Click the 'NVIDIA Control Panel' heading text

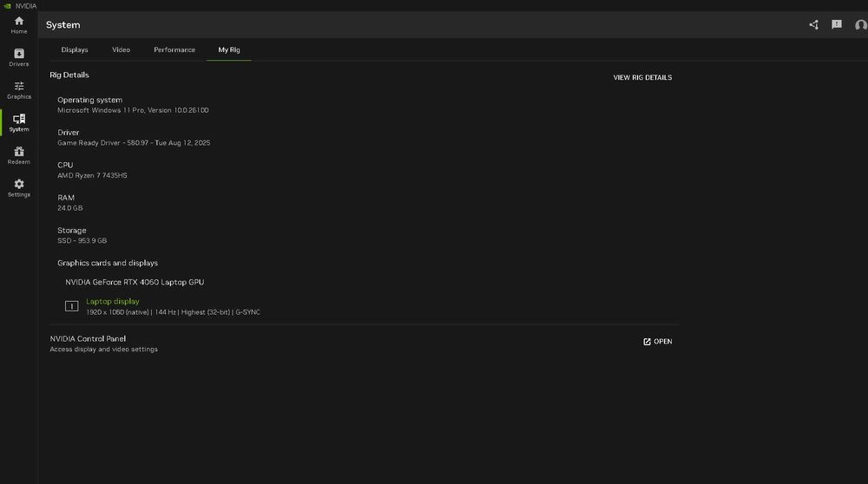(x=88, y=338)
